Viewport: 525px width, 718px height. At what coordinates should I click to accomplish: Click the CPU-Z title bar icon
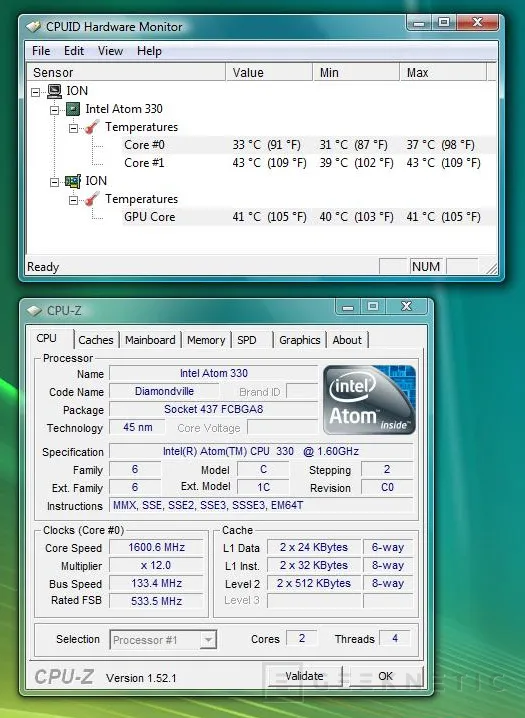34,310
